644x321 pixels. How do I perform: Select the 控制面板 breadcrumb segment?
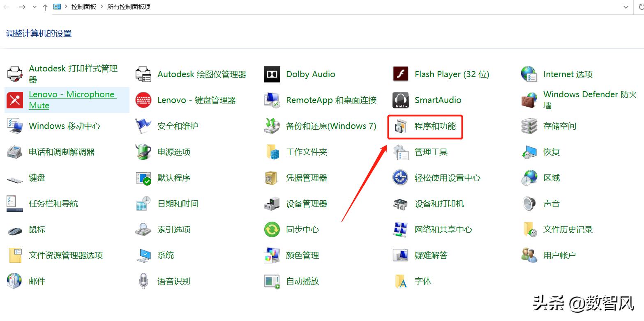84,7
